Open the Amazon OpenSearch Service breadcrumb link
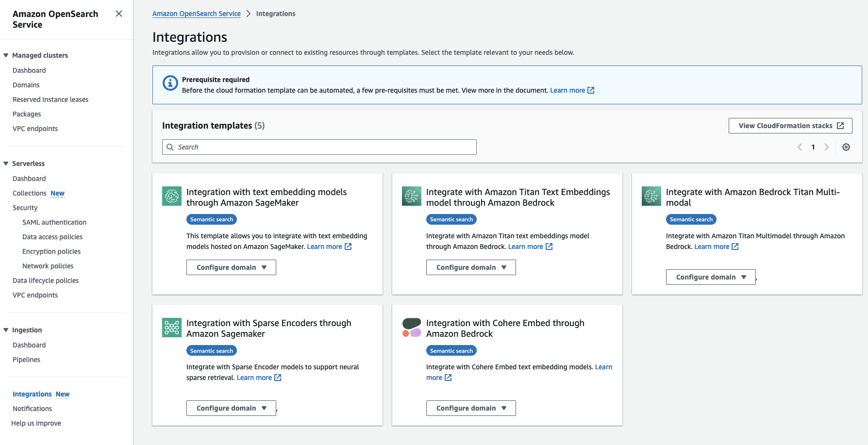 [196, 14]
